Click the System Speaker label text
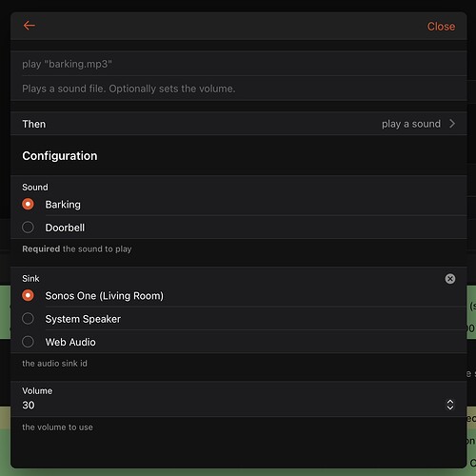This screenshot has width=476, height=476. [83, 319]
